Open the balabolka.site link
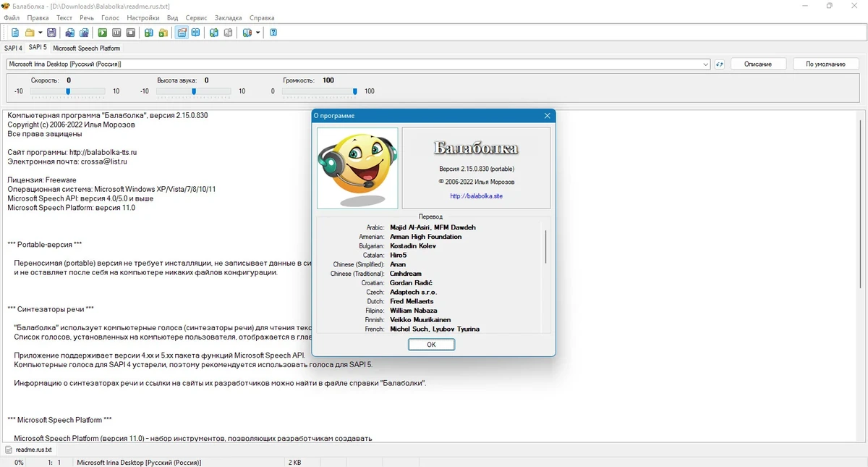This screenshot has height=467, width=868. (x=476, y=196)
